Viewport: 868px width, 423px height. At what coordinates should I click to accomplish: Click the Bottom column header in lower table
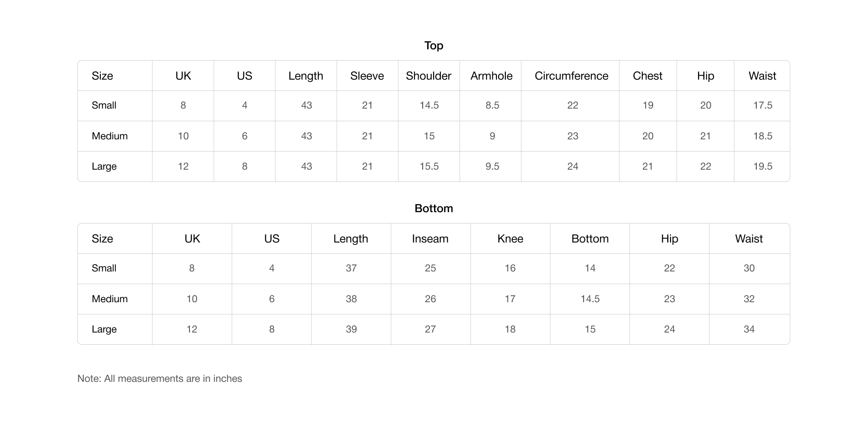point(590,239)
